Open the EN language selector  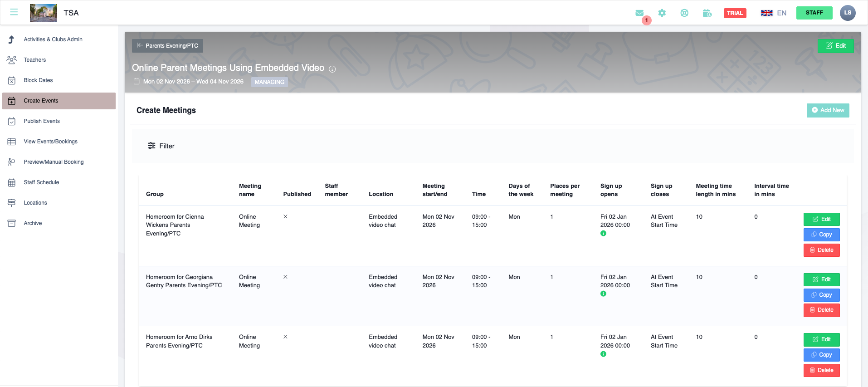pyautogui.click(x=774, y=13)
